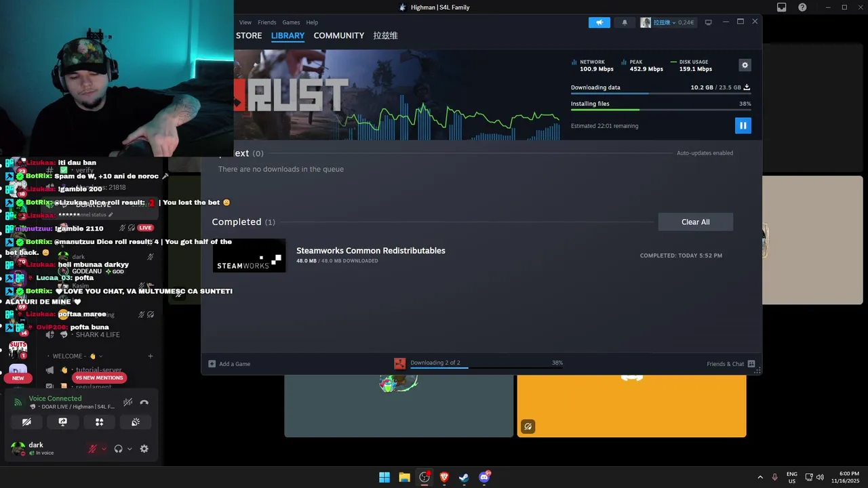868x488 pixels.
Task: Open Brave browser from taskbar
Action: pos(444,477)
